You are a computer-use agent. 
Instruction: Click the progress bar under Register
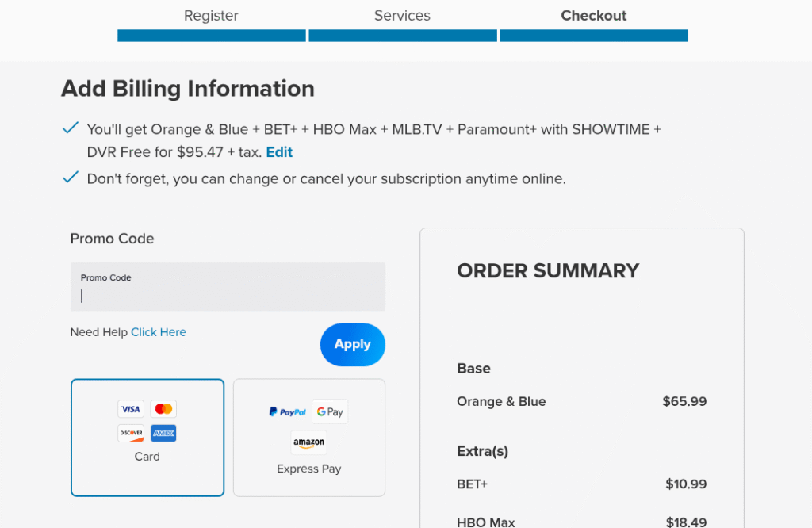[x=211, y=35]
